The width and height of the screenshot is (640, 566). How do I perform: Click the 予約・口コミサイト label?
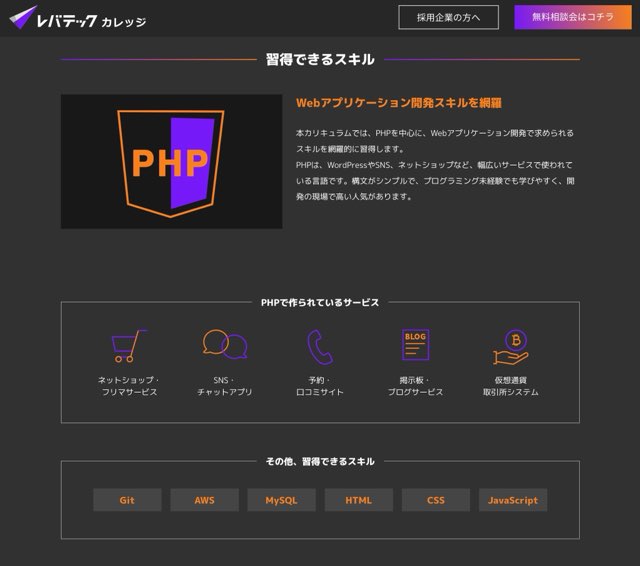[320, 386]
